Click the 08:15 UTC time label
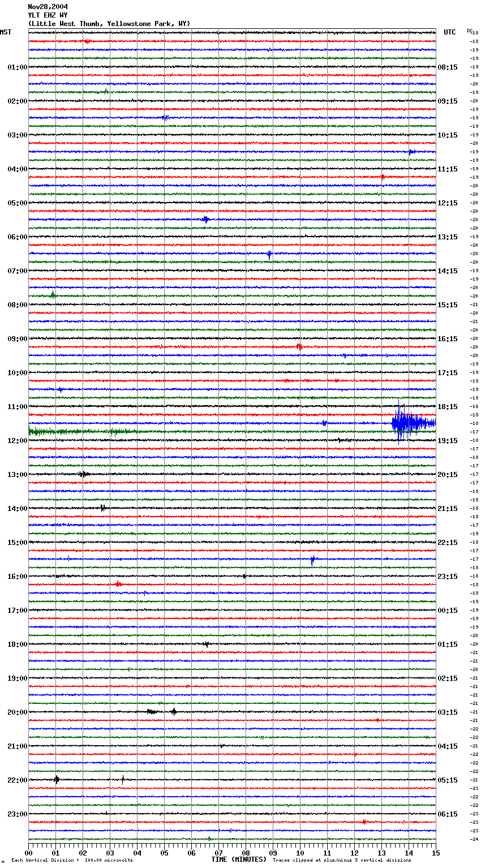The height and width of the screenshot is (868, 481). tap(448, 67)
